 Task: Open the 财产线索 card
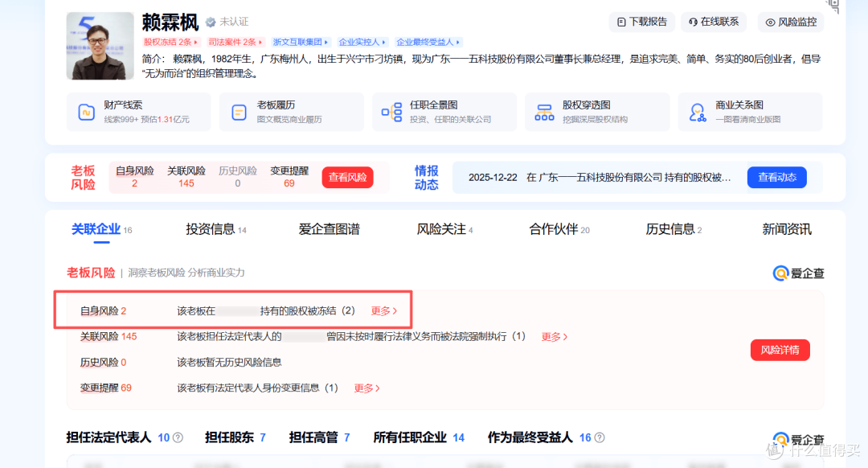tap(139, 113)
